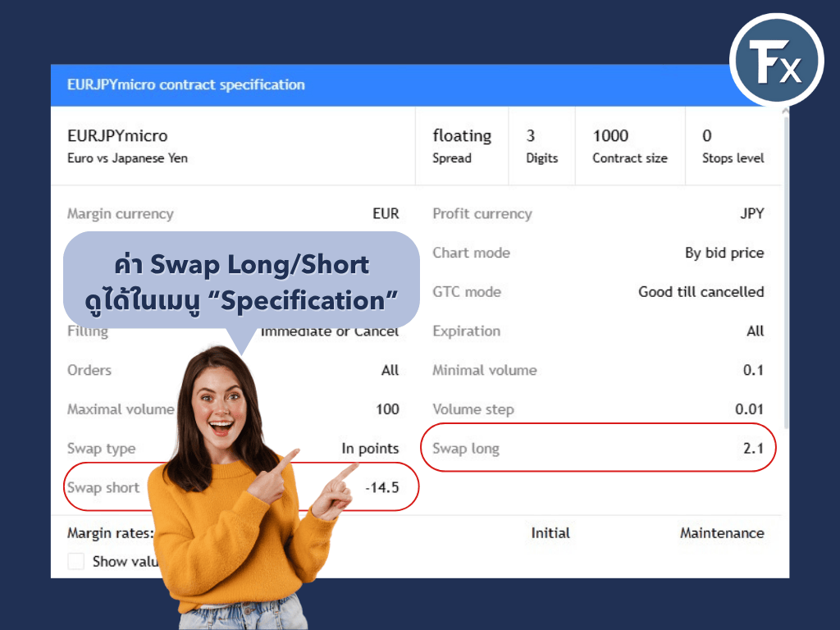Click the Chart mode By bid price value
This screenshot has height=630, width=840.
[724, 253]
